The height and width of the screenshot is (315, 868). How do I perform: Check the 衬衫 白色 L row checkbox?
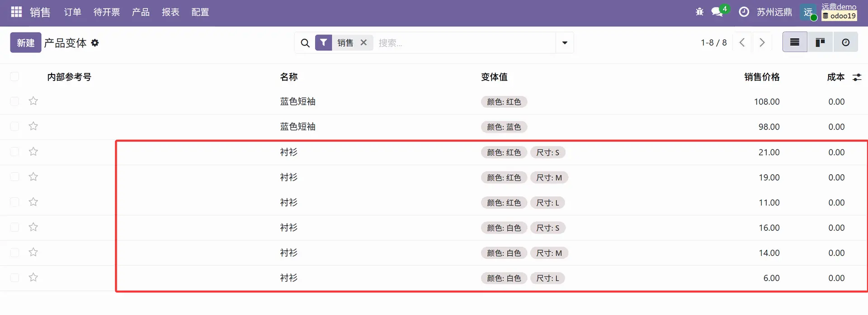click(14, 278)
